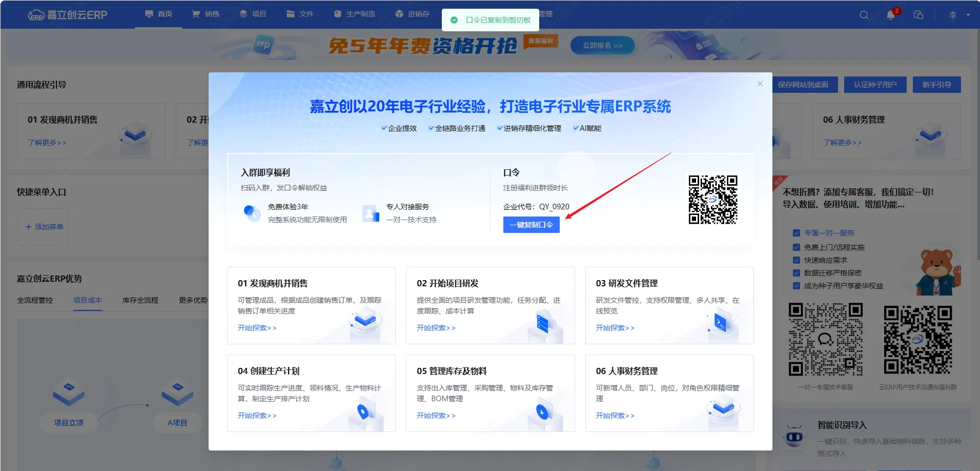
Task: Close the welcome popup dialog
Action: click(760, 84)
